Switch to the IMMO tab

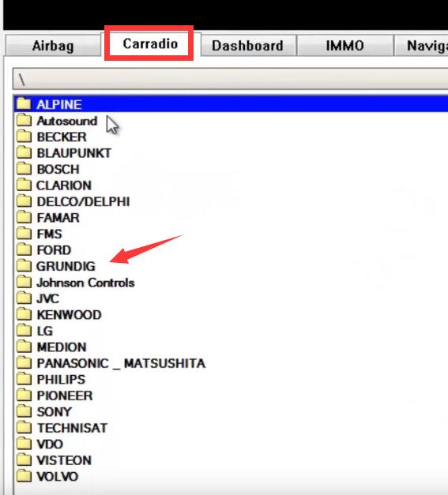coord(344,46)
